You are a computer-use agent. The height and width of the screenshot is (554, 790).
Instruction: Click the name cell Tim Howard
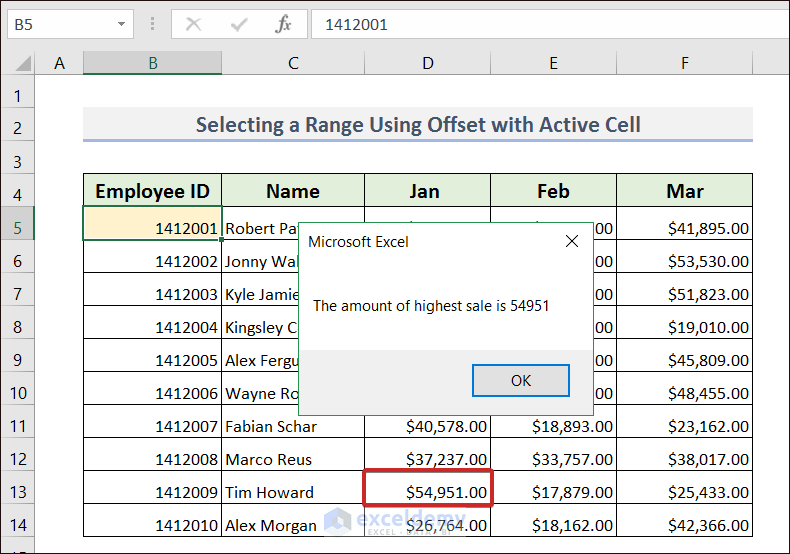click(293, 488)
